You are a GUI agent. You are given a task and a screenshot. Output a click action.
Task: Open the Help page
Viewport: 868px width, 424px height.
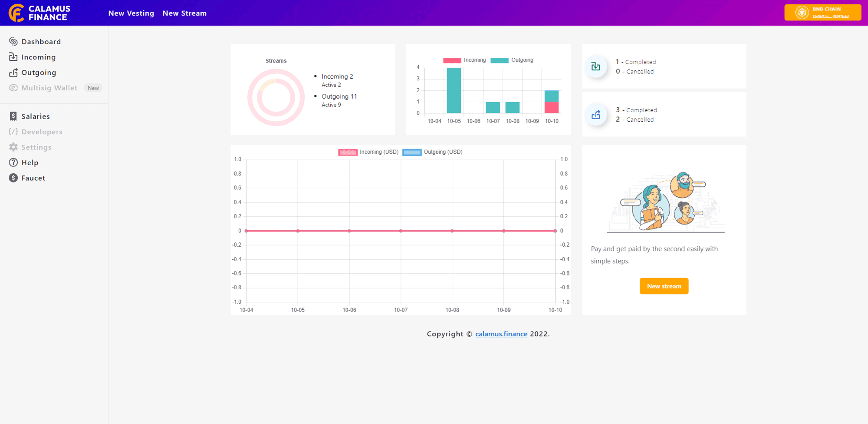click(x=30, y=162)
